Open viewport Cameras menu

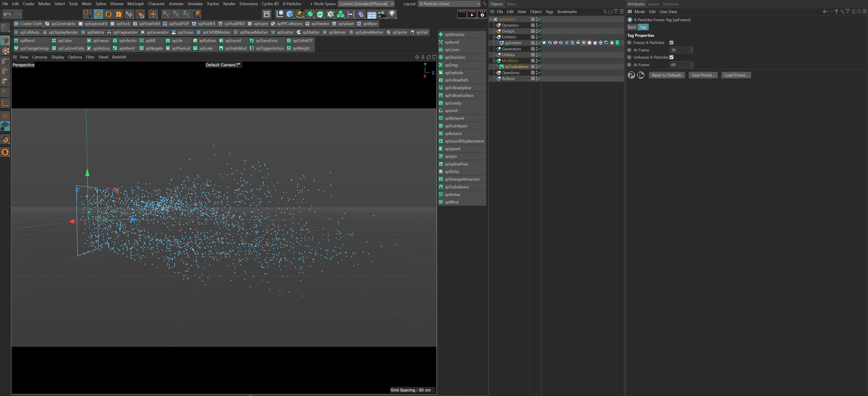click(39, 57)
